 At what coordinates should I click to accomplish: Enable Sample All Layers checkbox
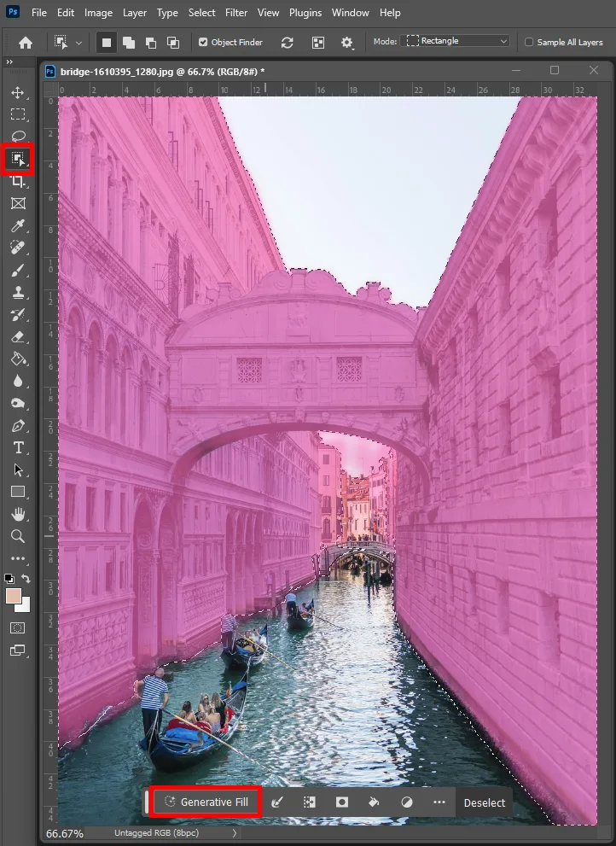529,42
